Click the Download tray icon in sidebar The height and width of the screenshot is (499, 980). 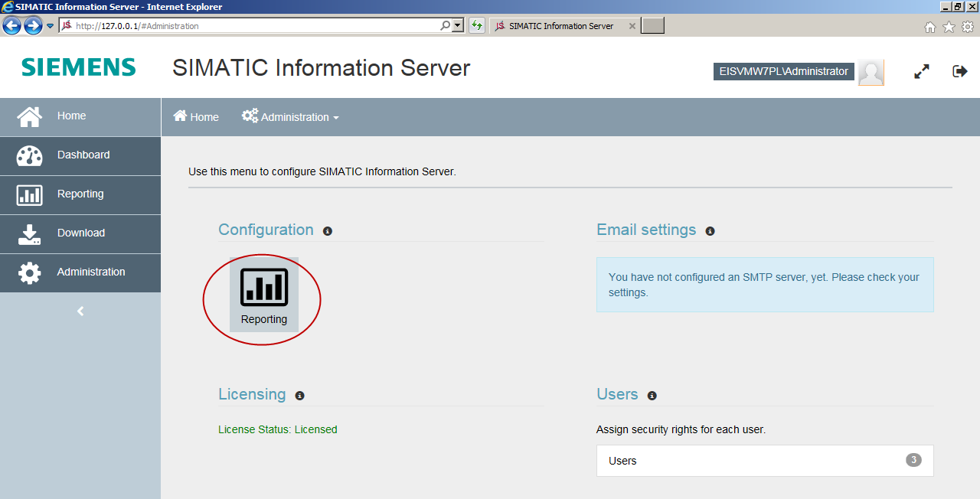30,233
